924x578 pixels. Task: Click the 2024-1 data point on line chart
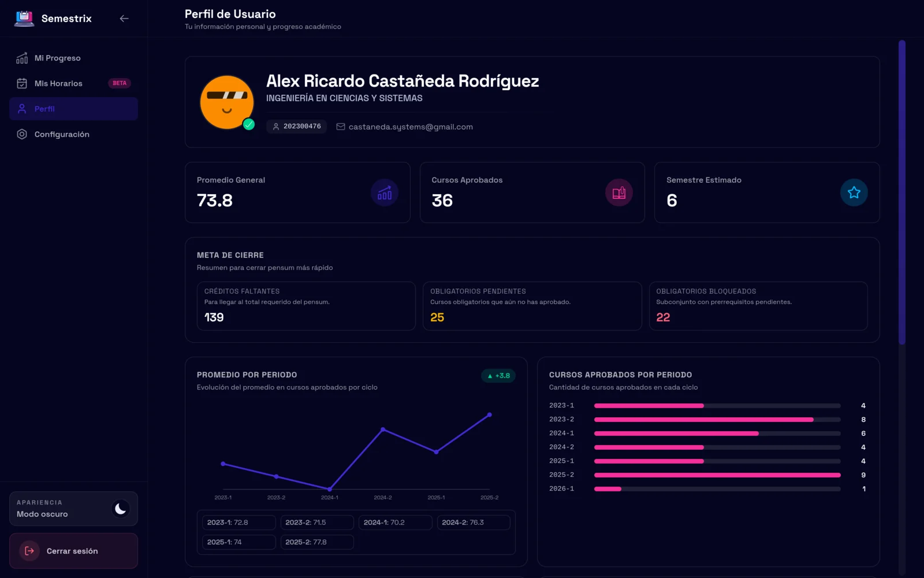coord(330,490)
